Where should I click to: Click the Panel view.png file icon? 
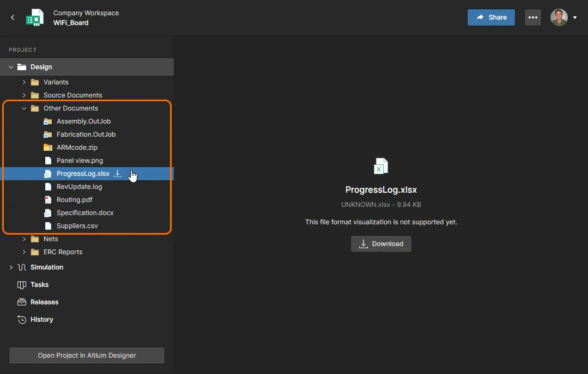[48, 161]
